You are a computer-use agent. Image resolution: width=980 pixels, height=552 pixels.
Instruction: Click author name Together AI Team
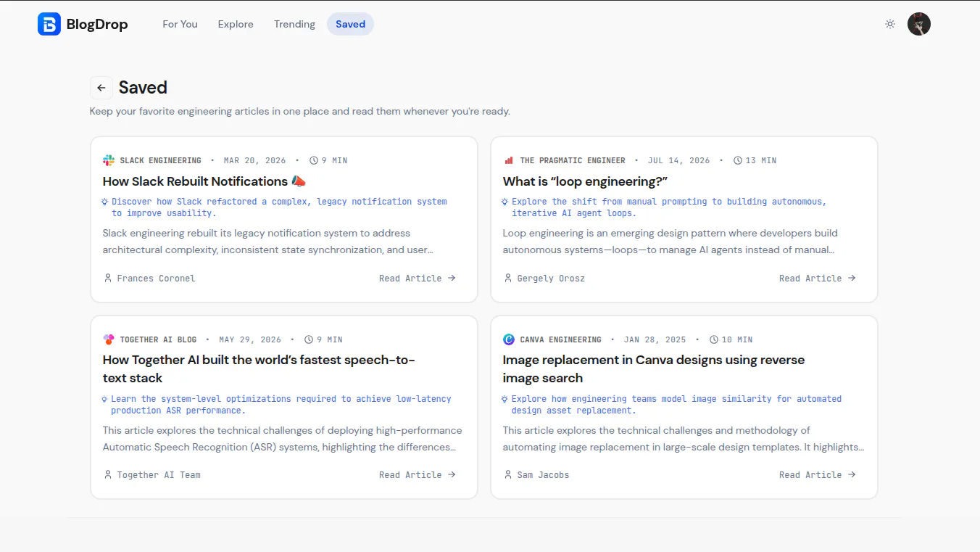pos(159,474)
